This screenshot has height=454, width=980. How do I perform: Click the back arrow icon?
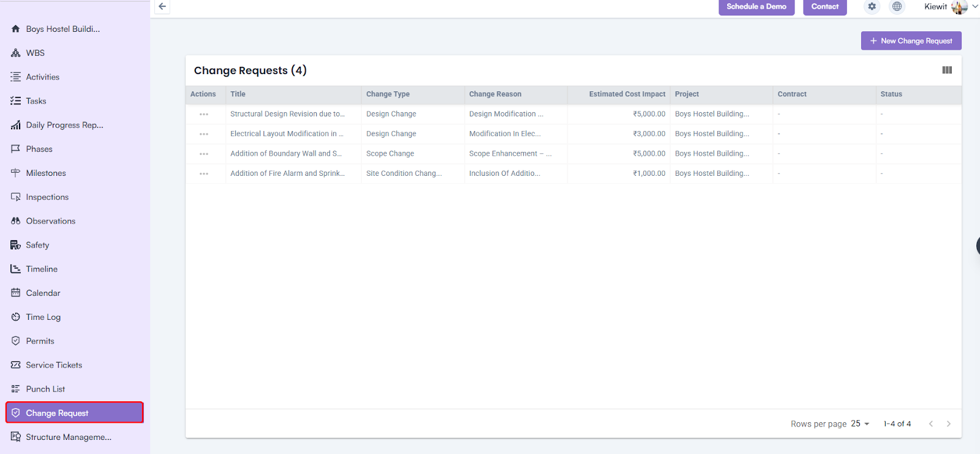point(162,7)
